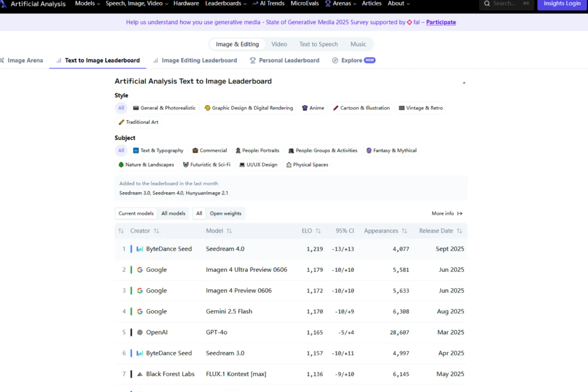
Task: Toggle the People: Portraits filter
Action: pyautogui.click(x=257, y=150)
